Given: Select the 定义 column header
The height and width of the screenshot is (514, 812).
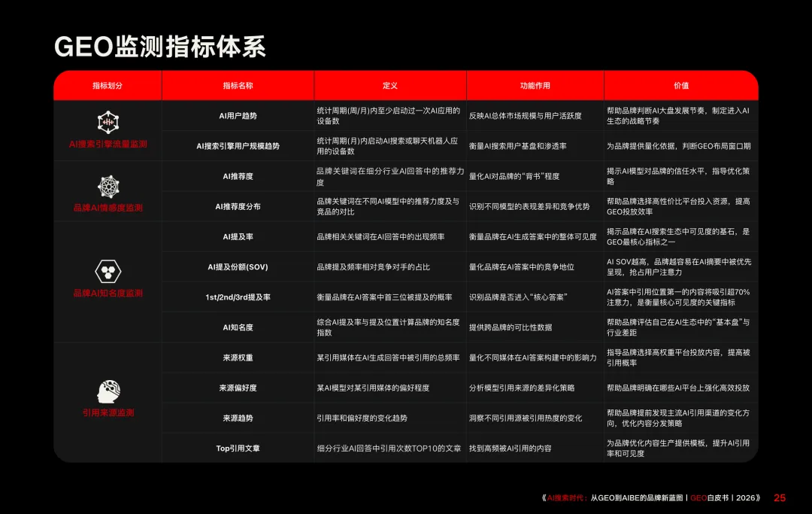Looking at the screenshot, I should pos(390,86).
